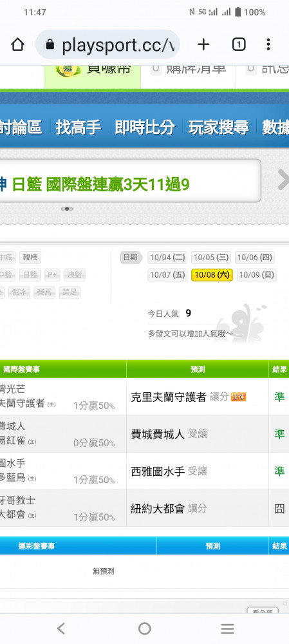Viewport: 289px width, 644px height.
Task: Click the 紐約大都會 讓分 prediction
Action: (169, 509)
